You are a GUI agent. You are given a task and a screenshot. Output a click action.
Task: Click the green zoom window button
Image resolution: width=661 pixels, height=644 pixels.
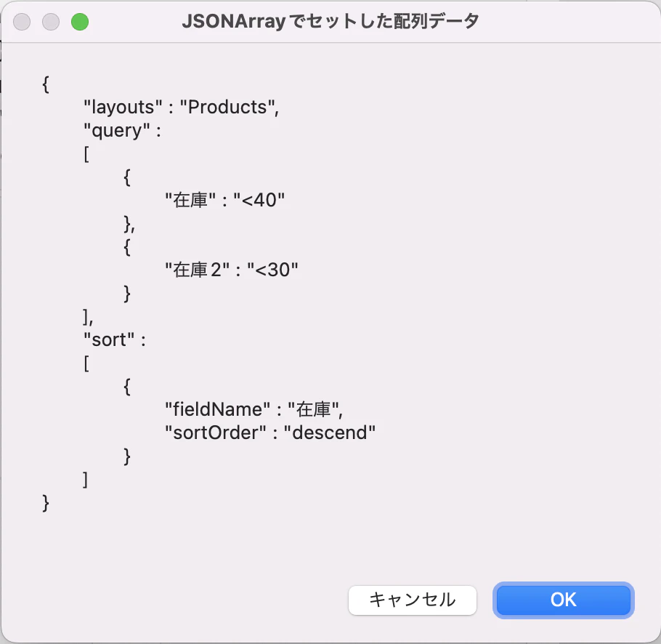[80, 22]
